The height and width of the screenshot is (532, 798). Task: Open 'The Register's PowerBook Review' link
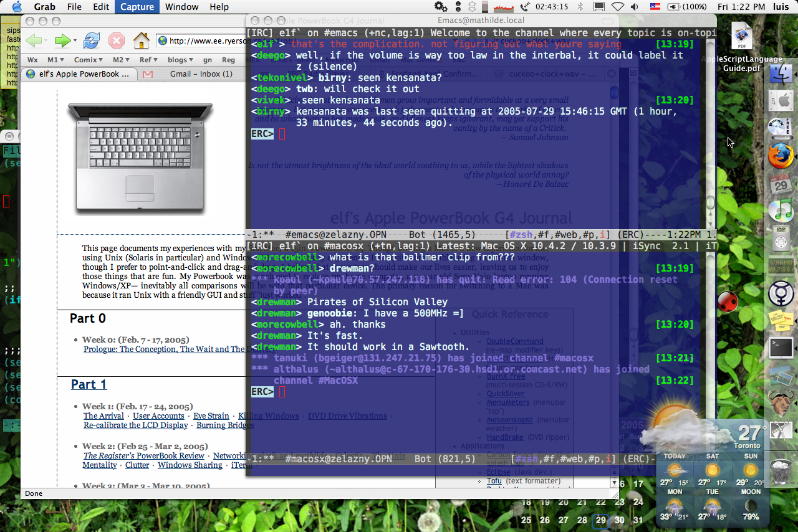pyautogui.click(x=144, y=456)
